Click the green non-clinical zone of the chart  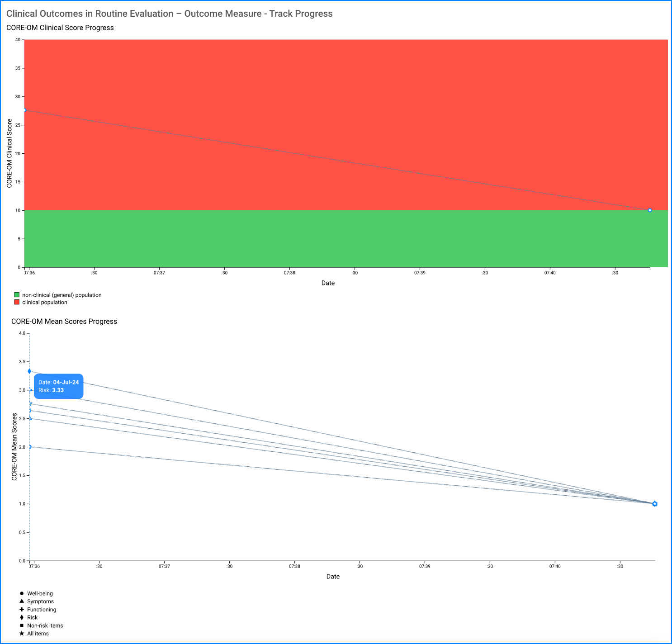point(346,239)
